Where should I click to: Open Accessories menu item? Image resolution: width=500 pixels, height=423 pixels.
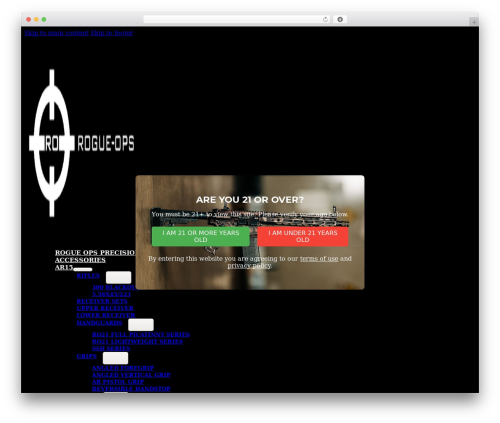point(80,260)
